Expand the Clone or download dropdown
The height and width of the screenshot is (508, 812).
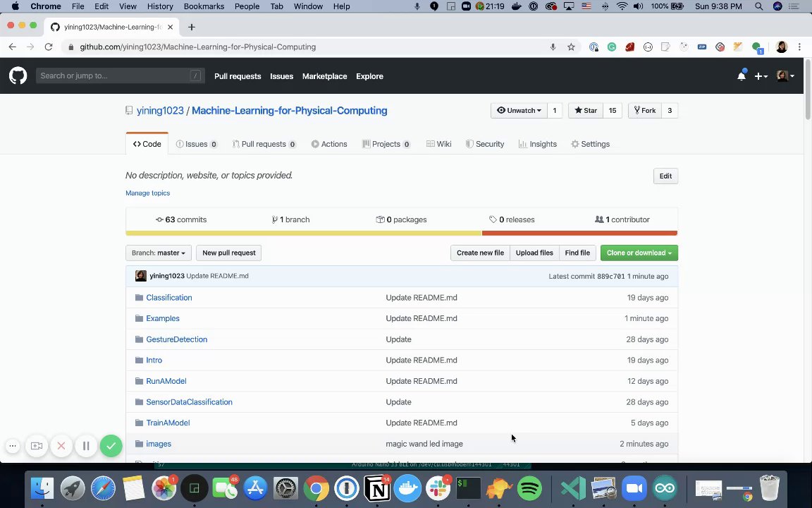coord(639,253)
